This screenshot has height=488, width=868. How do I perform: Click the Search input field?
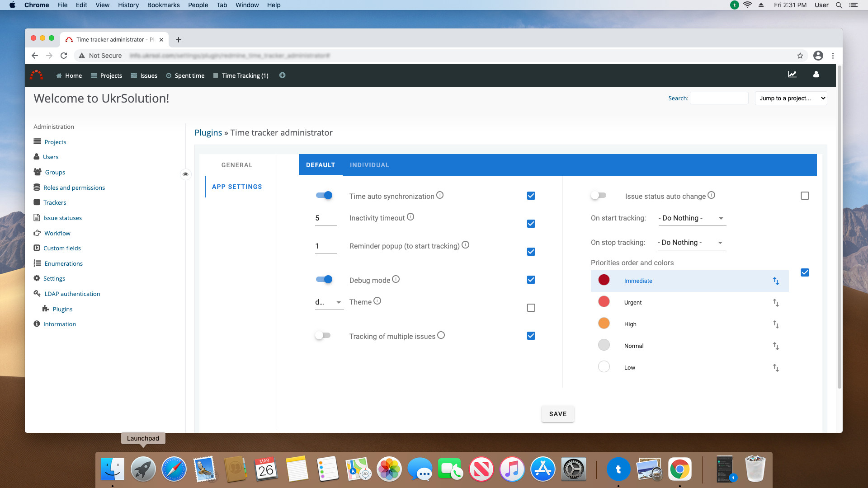[719, 98]
